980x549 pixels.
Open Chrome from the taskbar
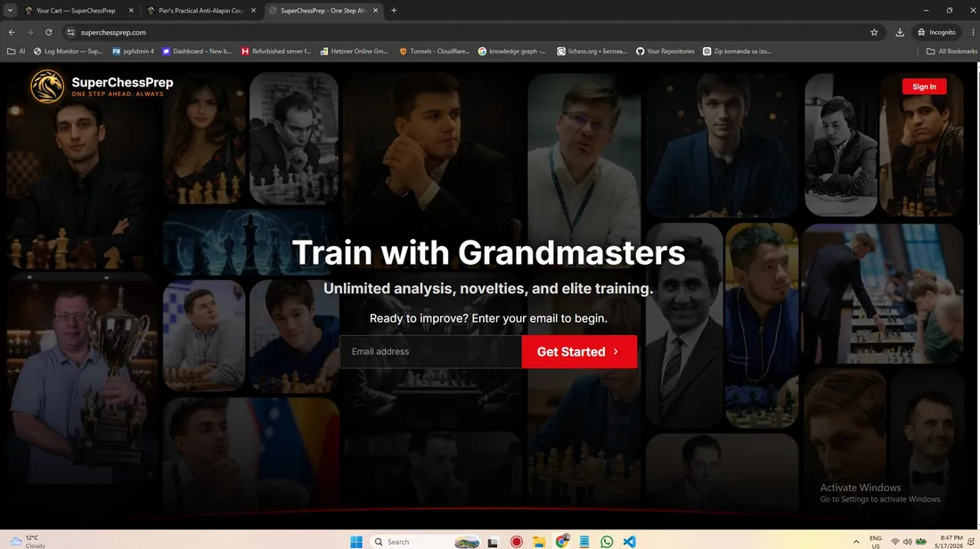(562, 542)
